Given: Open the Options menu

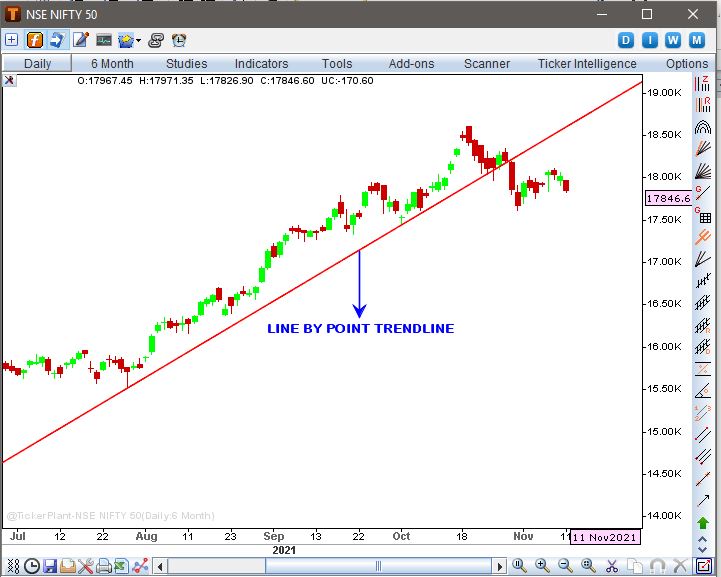Looking at the screenshot, I should [687, 63].
